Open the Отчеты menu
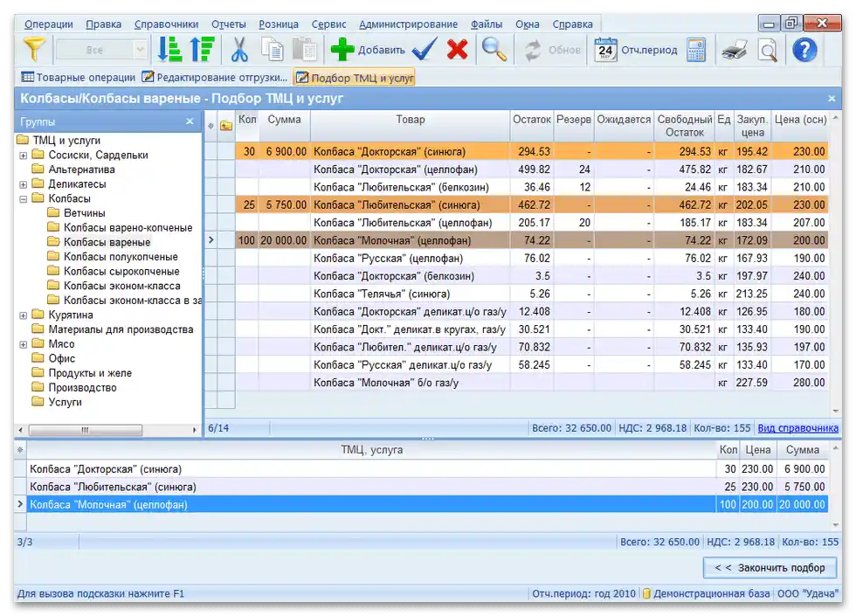Image resolution: width=856 pixels, height=616 pixels. pos(228,24)
